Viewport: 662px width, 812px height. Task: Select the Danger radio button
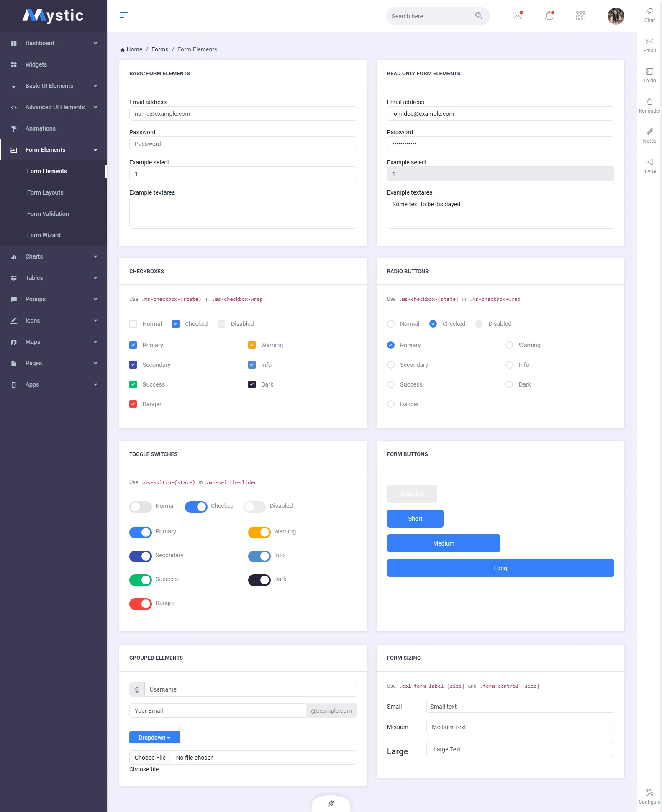(x=391, y=404)
